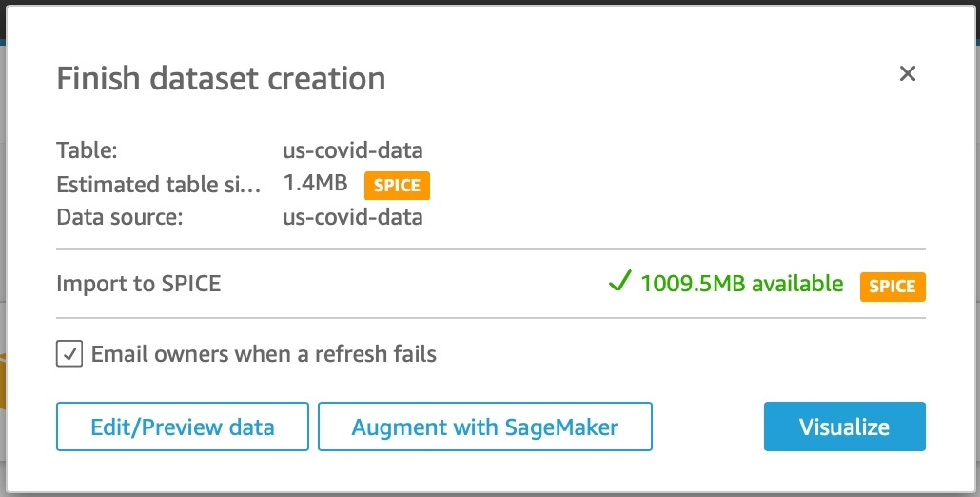The width and height of the screenshot is (980, 497).
Task: Click the 1.4MB table size value
Action: tap(315, 184)
